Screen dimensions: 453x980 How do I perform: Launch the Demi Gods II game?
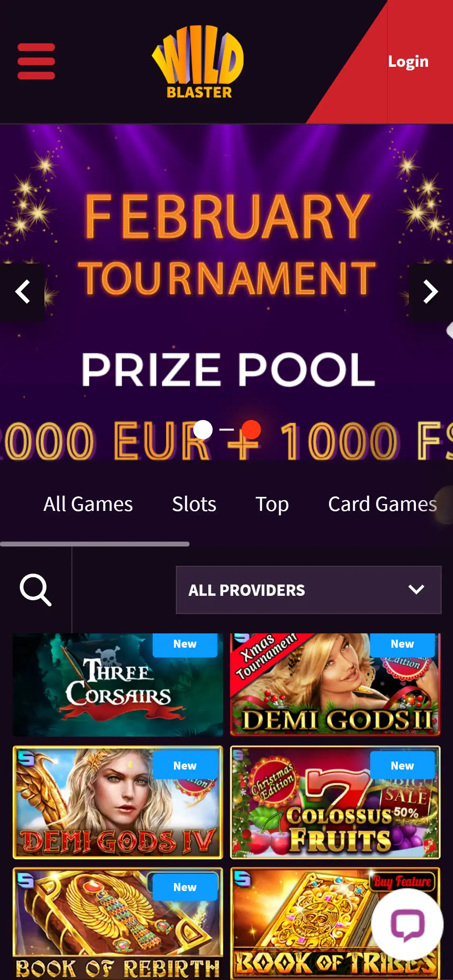(x=335, y=685)
